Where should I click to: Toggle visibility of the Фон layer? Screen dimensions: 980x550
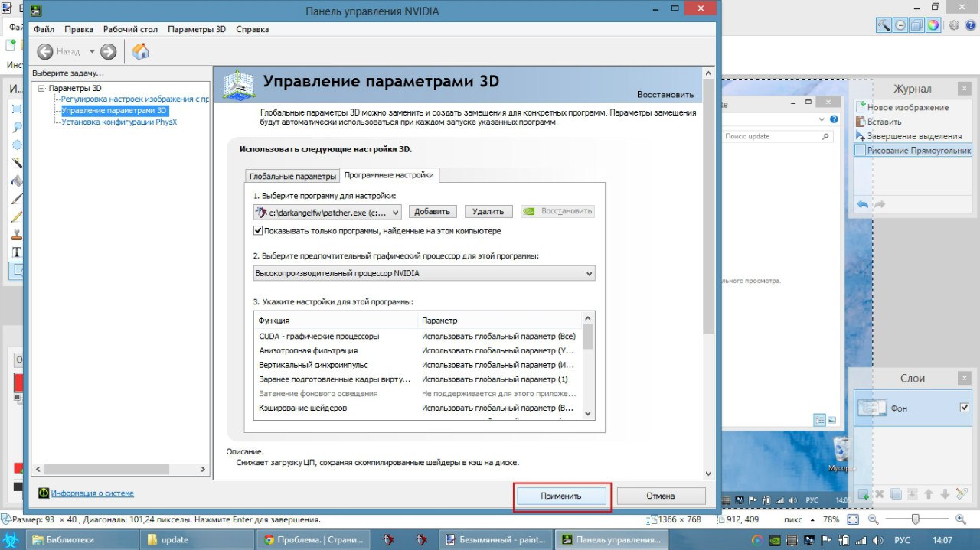pyautogui.click(x=964, y=408)
